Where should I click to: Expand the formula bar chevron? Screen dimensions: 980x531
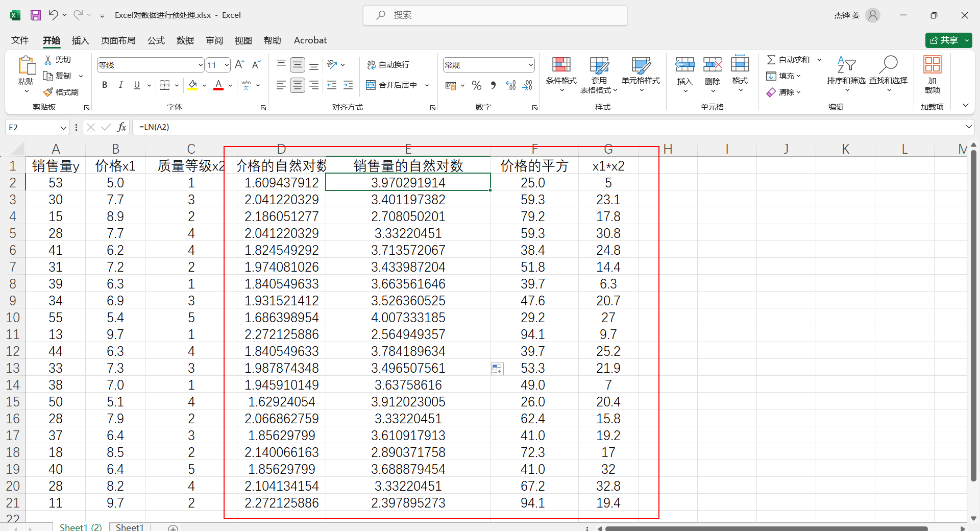pyautogui.click(x=968, y=127)
